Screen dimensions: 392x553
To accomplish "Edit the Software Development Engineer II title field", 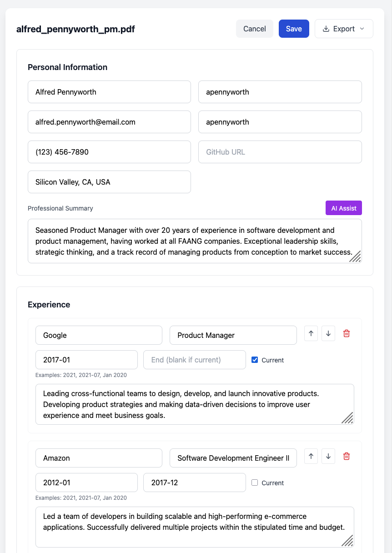I will [x=233, y=458].
